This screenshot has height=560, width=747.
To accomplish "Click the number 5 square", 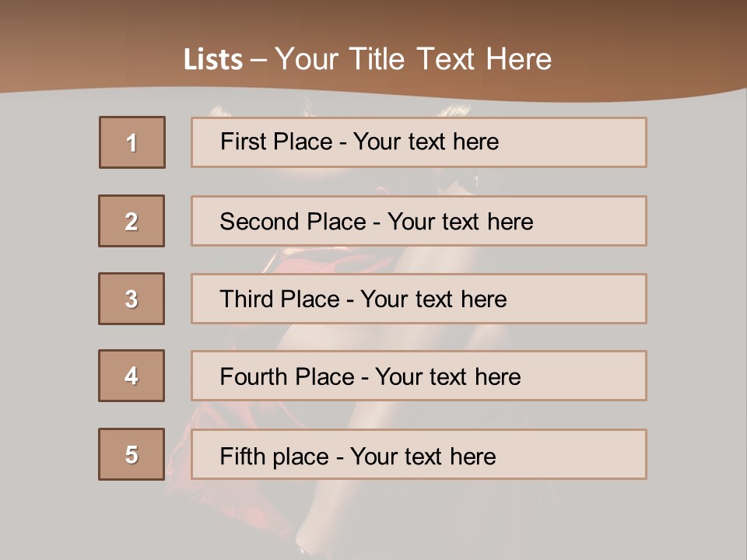I will 132,454.
